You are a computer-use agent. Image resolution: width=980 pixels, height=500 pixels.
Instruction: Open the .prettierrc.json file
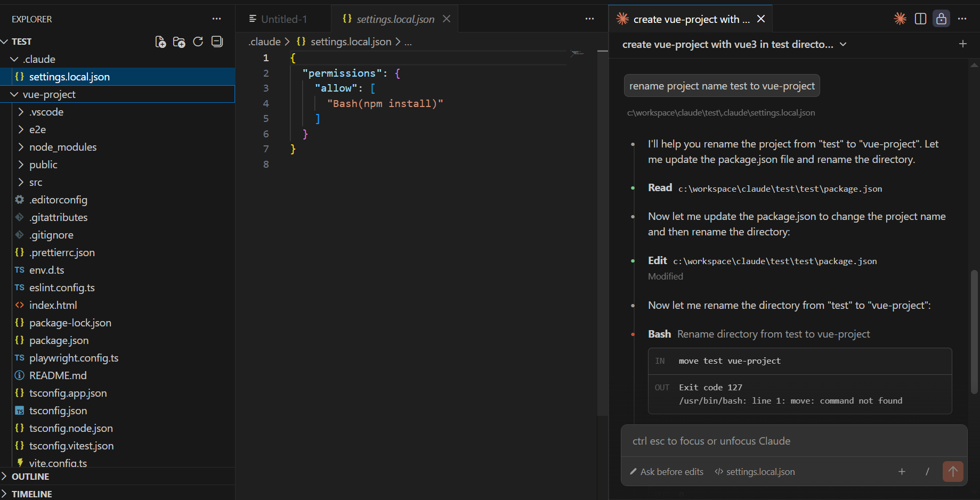(x=117, y=252)
